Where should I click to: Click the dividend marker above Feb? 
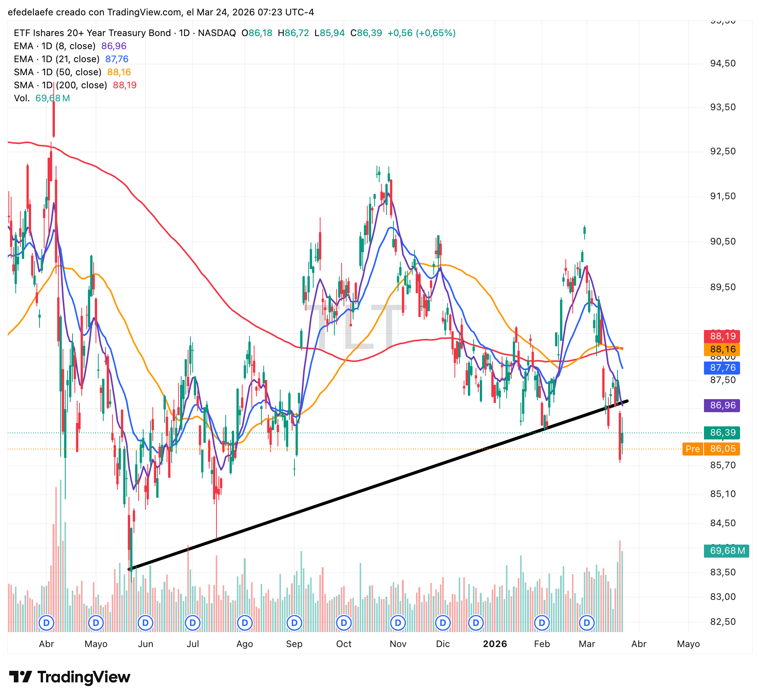pyautogui.click(x=542, y=622)
